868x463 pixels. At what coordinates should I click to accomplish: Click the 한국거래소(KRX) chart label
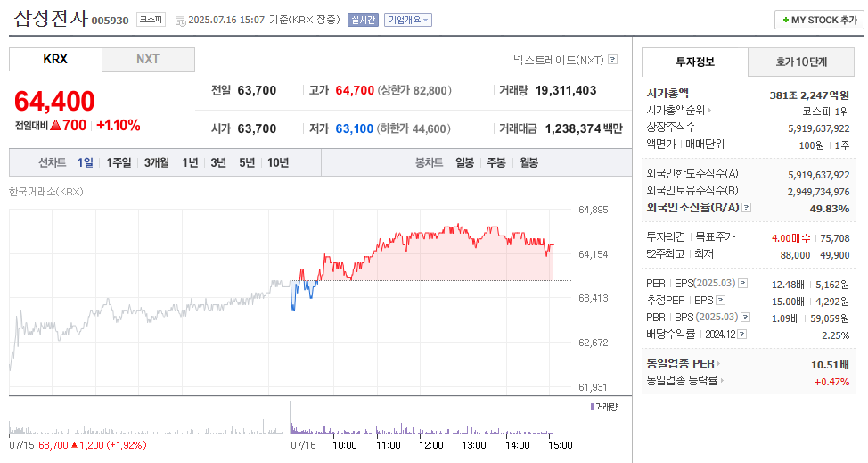point(46,192)
